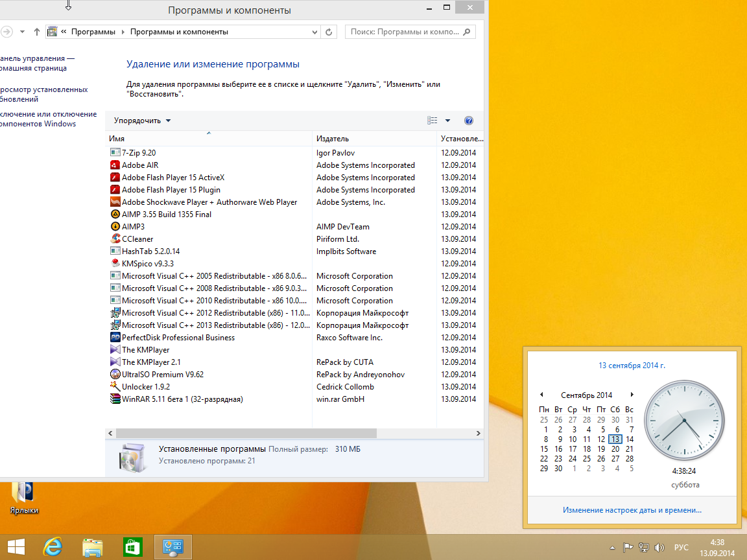Click the Visual C++ 2012 Redistributable icon
Viewport: 747px width, 560px height.
coord(115,313)
